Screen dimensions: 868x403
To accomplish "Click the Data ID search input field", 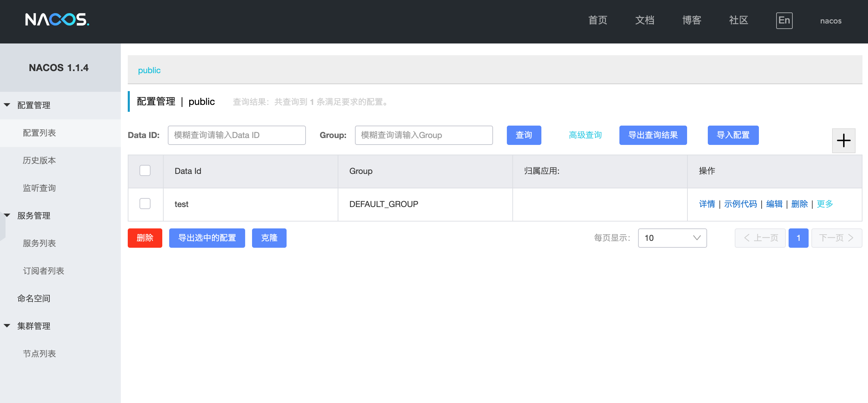I will [x=237, y=135].
